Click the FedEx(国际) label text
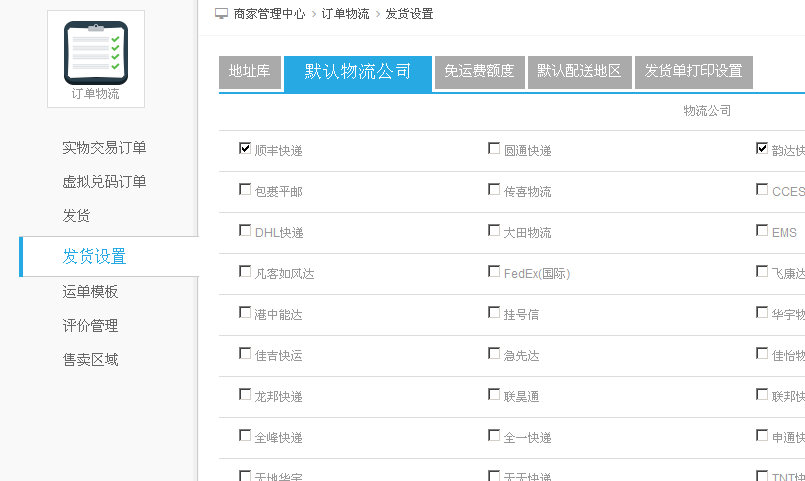The height and width of the screenshot is (481, 805). point(537,274)
